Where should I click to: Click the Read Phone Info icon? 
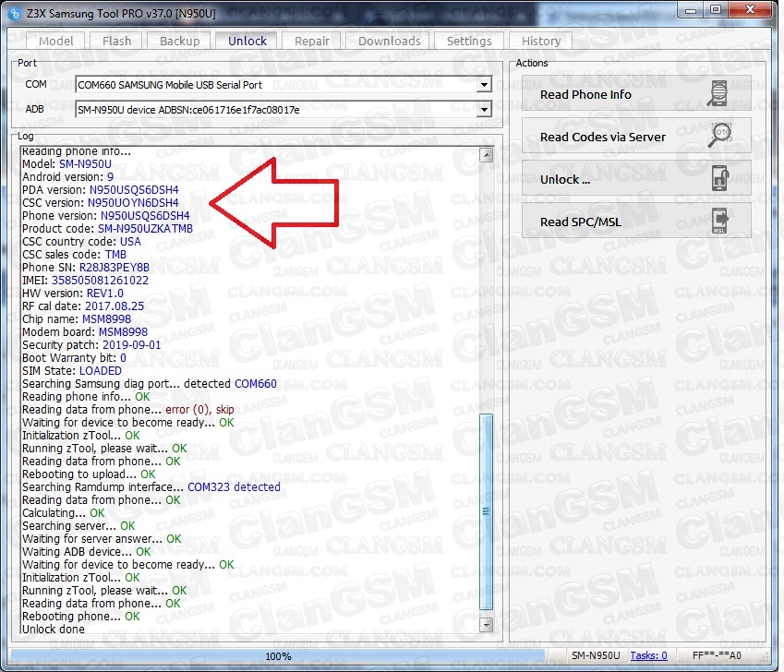click(x=718, y=93)
